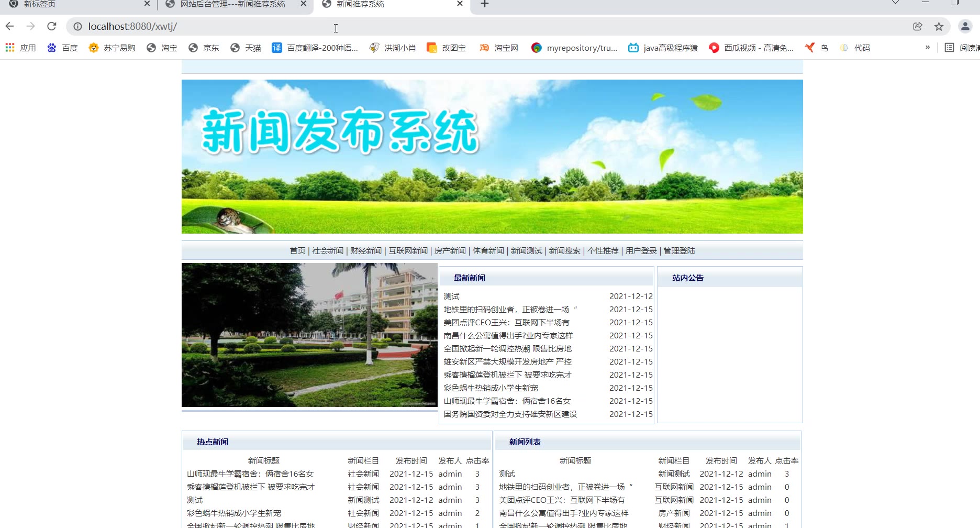This screenshot has width=980, height=528.
Task: Open the 洪湖小肖 bookmark
Action: pyautogui.click(x=393, y=48)
